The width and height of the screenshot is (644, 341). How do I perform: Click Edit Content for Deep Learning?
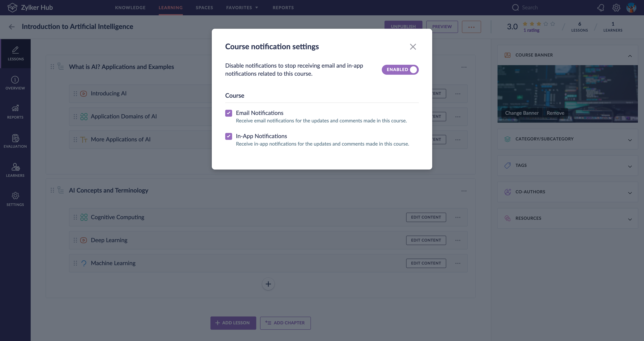click(x=426, y=240)
